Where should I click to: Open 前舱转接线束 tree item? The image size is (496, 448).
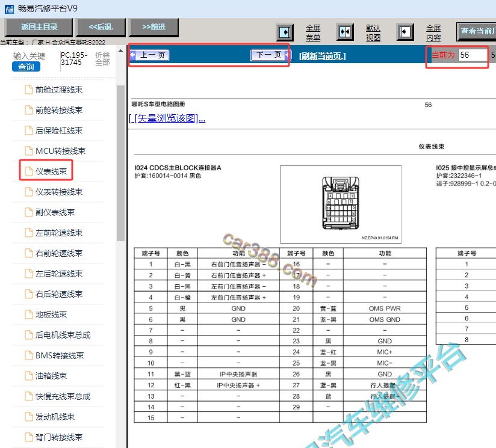click(59, 110)
